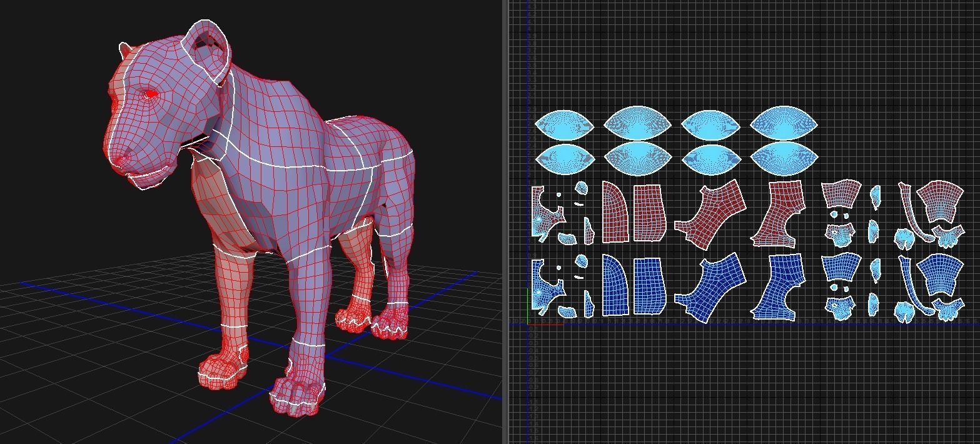The image size is (980, 444).
Task: Click the lion's nose tip on model
Action: 119,159
